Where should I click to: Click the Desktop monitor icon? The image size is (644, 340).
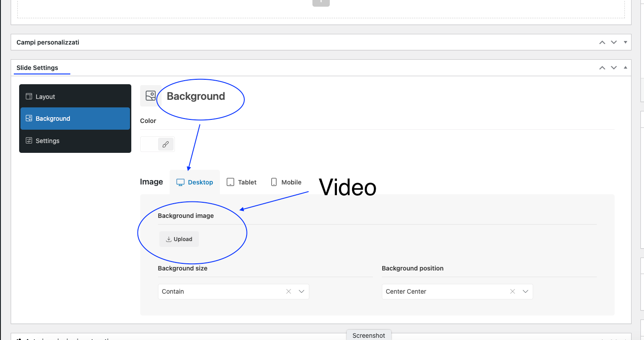(x=180, y=182)
